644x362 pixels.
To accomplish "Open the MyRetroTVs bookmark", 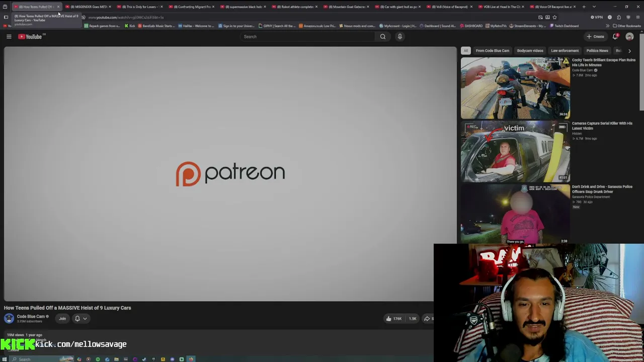I will pos(496,26).
